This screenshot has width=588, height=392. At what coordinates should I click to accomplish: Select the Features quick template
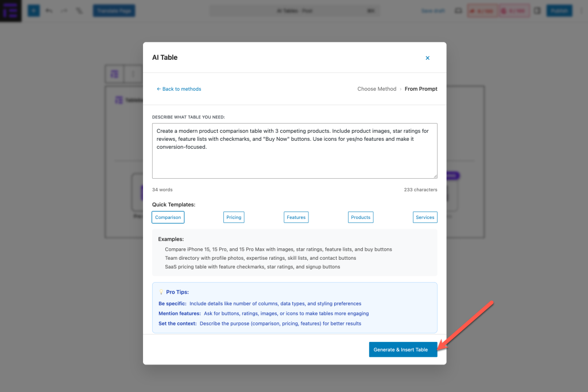(x=296, y=217)
